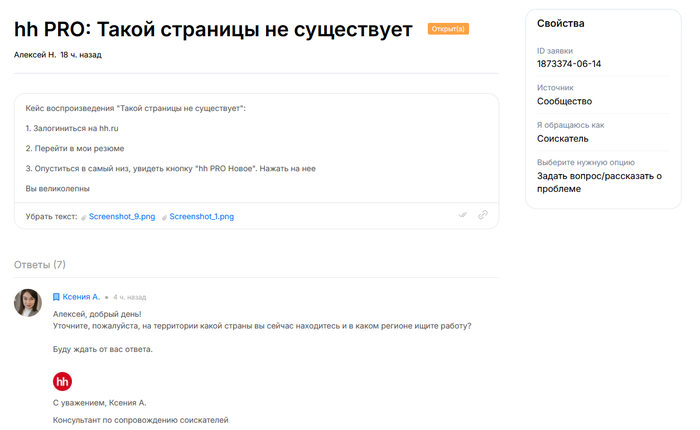Click the paperclip icon before Screenshot_1.png
The image size is (700, 430).
[x=164, y=217]
